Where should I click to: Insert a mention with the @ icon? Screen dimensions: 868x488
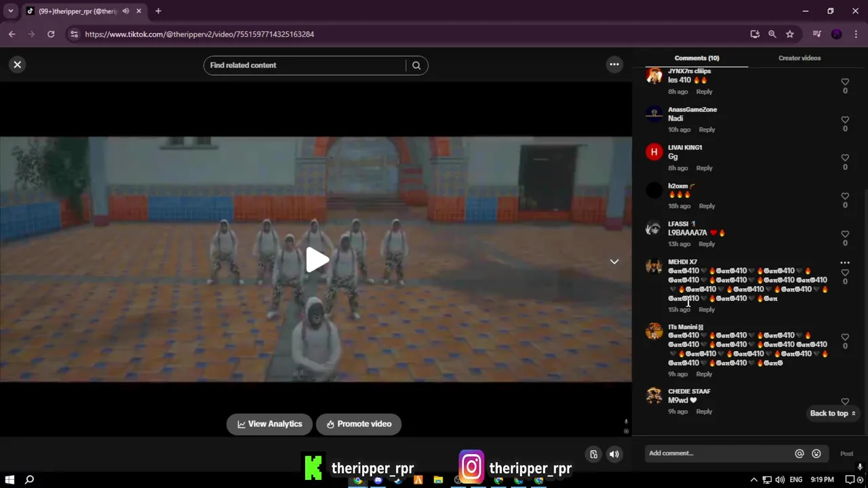click(800, 453)
